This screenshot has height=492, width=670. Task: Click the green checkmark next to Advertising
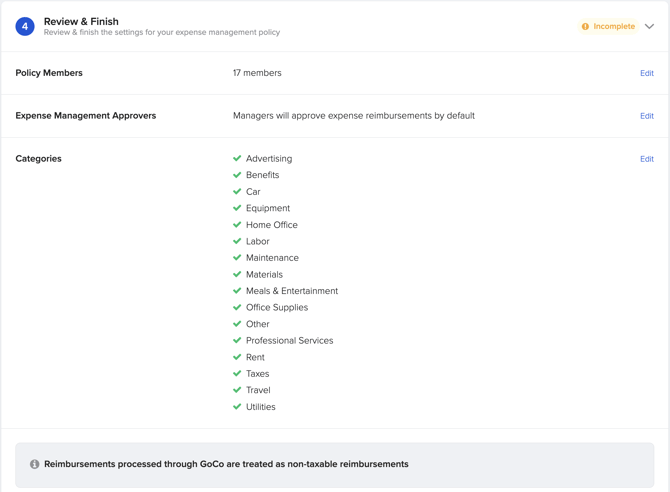click(x=237, y=158)
